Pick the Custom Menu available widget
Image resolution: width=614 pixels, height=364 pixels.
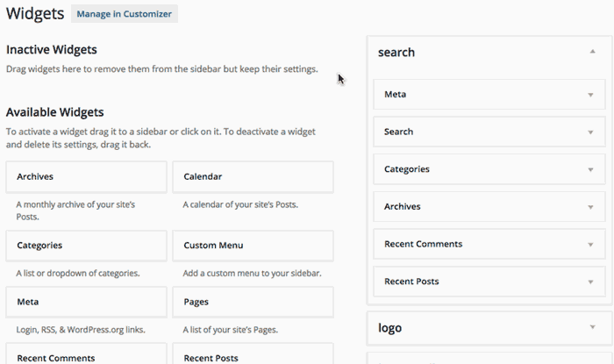(x=253, y=246)
